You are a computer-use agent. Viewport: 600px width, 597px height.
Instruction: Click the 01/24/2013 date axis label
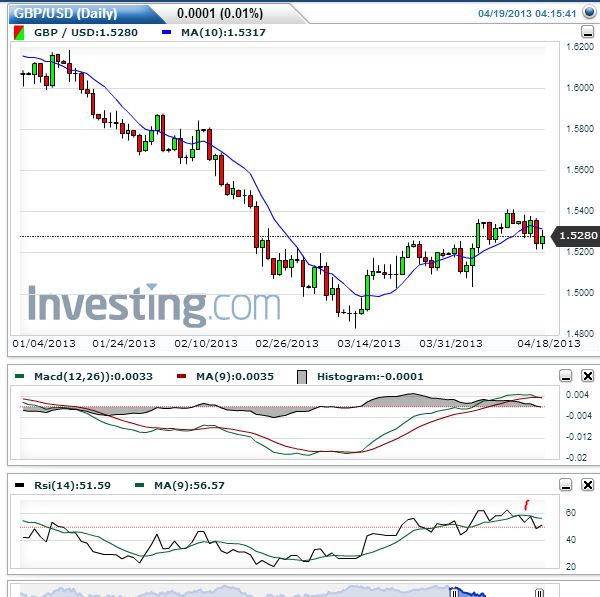click(x=124, y=343)
